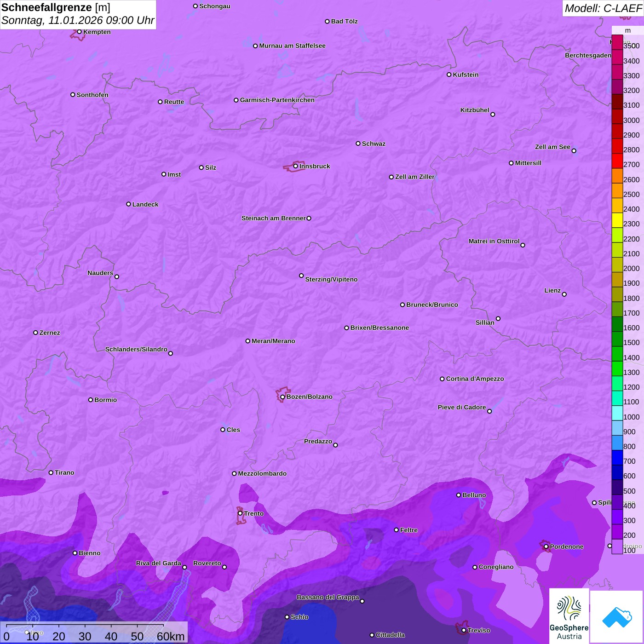644x644 pixels.
Task: Click the 'Modell: C-LAEF' label
Action: (x=603, y=8)
